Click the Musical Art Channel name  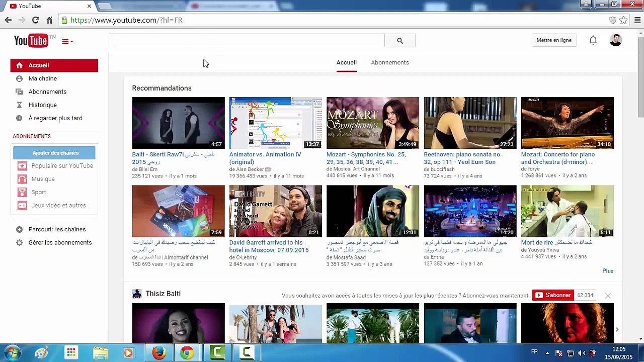click(356, 169)
